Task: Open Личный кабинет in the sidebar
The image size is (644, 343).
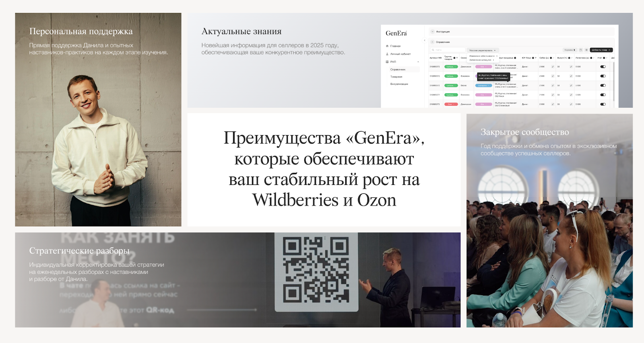Action: coord(400,54)
